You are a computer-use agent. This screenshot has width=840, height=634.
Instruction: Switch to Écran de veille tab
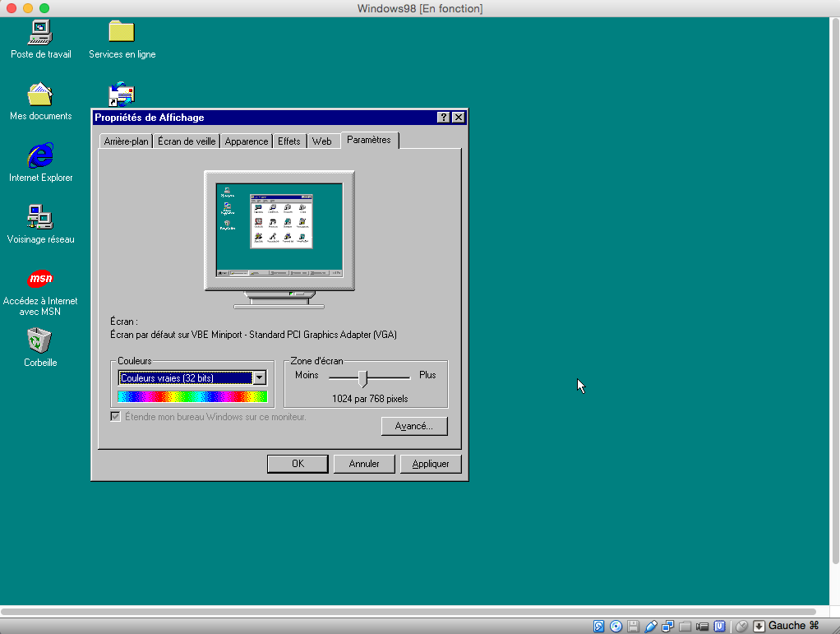pyautogui.click(x=187, y=141)
